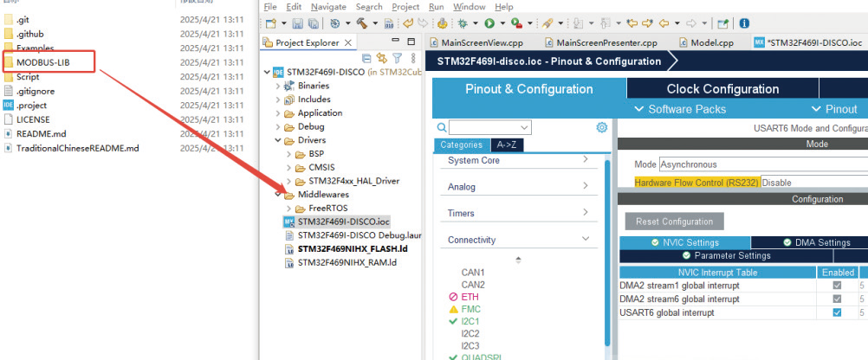
Task: Click the yellow Back navigation arrow
Action: tap(664, 23)
